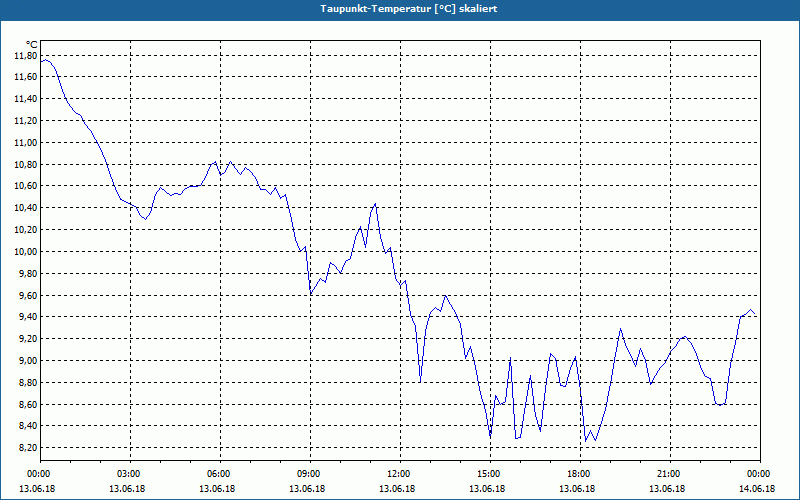Viewport: 800px width, 500px height.
Task: Click the 11,20 y-axis label
Action: (25, 121)
